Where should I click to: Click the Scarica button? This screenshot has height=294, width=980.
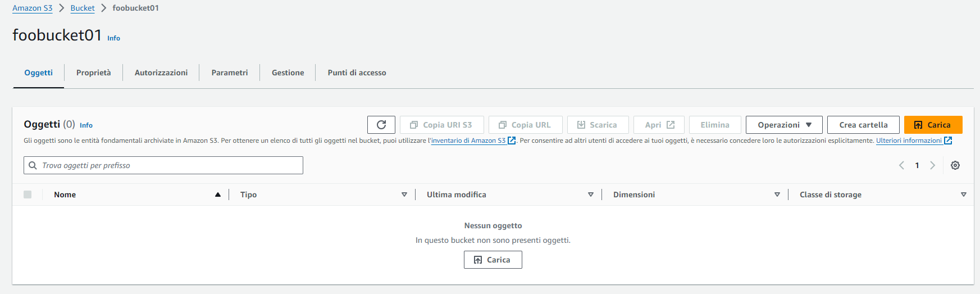(598, 125)
